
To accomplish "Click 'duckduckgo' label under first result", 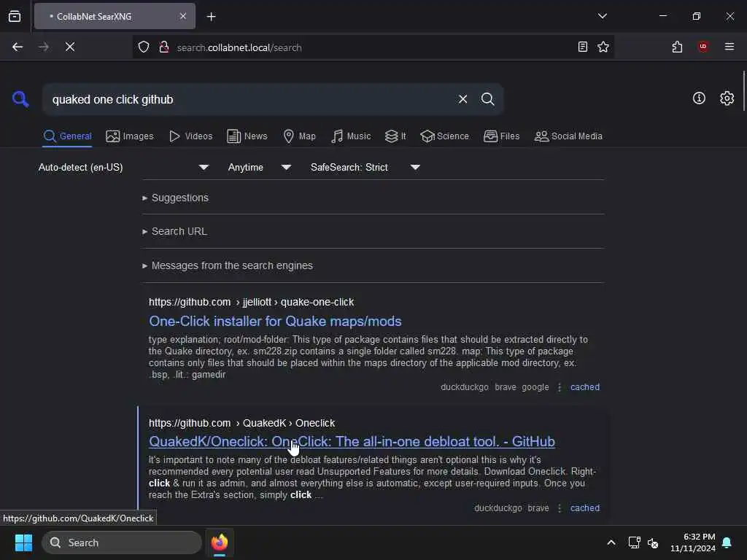I will [465, 387].
